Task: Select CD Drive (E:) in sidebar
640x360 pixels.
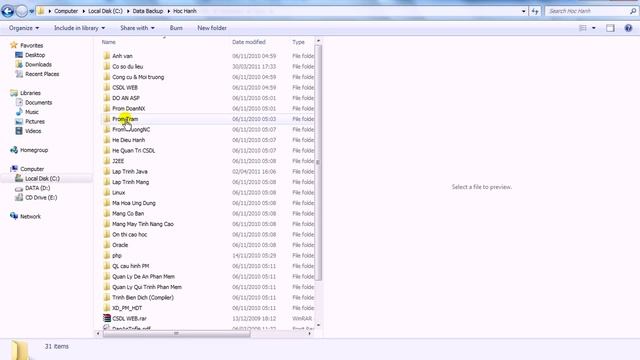Action: pos(41,197)
